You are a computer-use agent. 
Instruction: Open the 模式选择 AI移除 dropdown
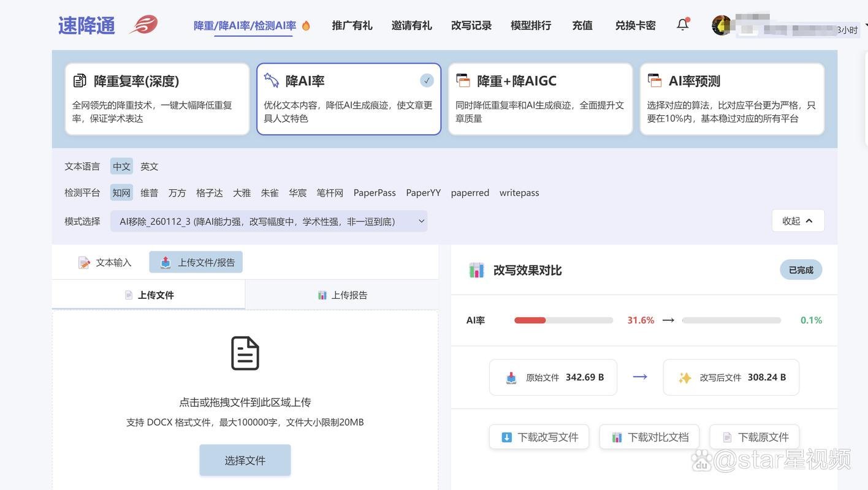[x=268, y=221]
